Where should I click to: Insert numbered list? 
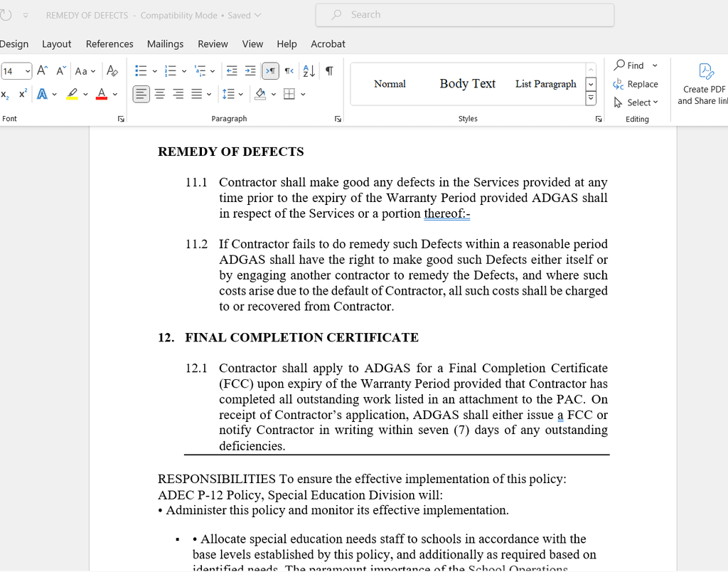(x=171, y=70)
